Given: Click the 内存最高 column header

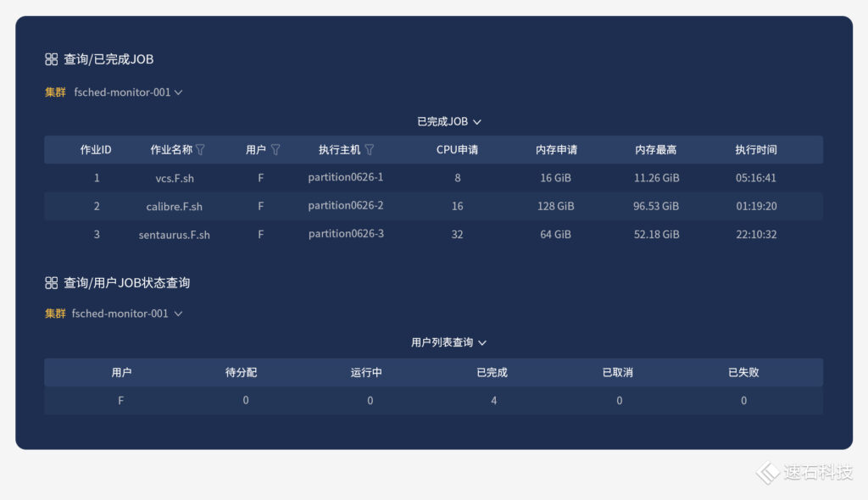Looking at the screenshot, I should tap(656, 150).
